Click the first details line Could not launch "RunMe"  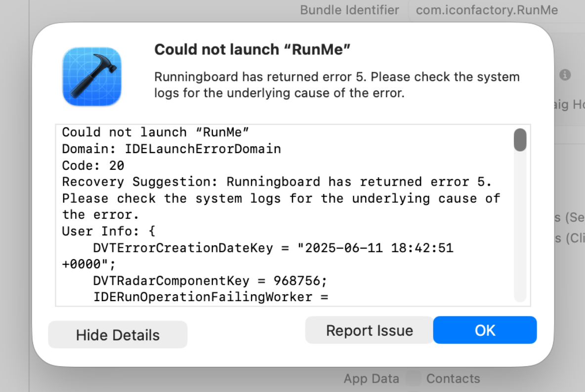155,132
